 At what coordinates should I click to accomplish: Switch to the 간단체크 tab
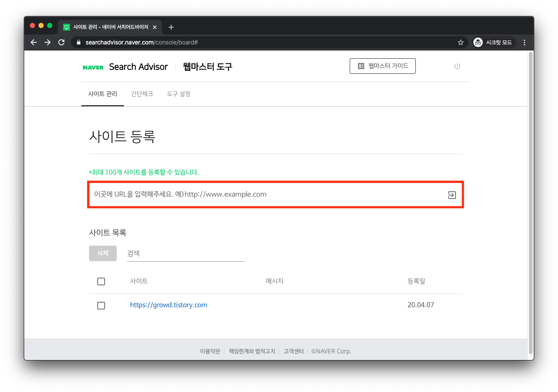point(142,94)
